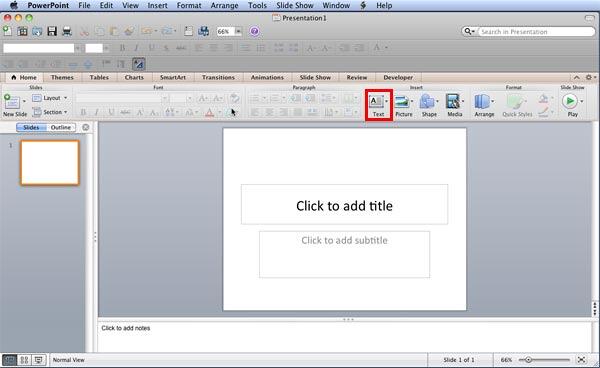Open the Animations tab
Screen dimensions: 600x368
pyautogui.click(x=267, y=77)
